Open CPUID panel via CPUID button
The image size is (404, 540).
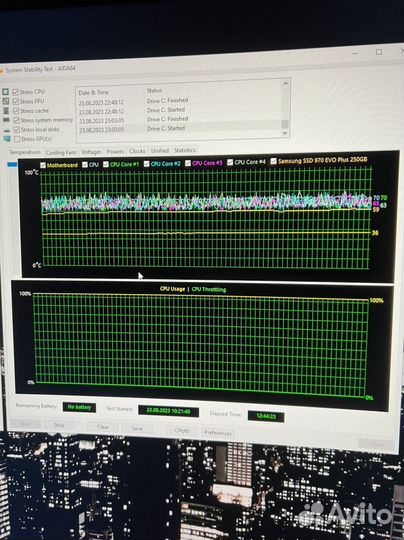[182, 431]
